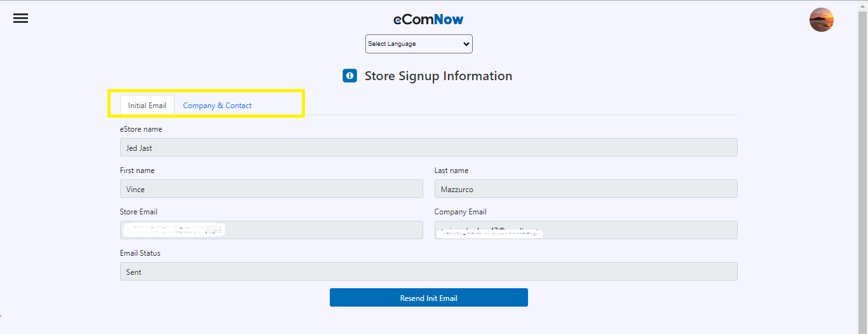This screenshot has width=868, height=334.
Task: Click the Company Email label
Action: (x=460, y=212)
